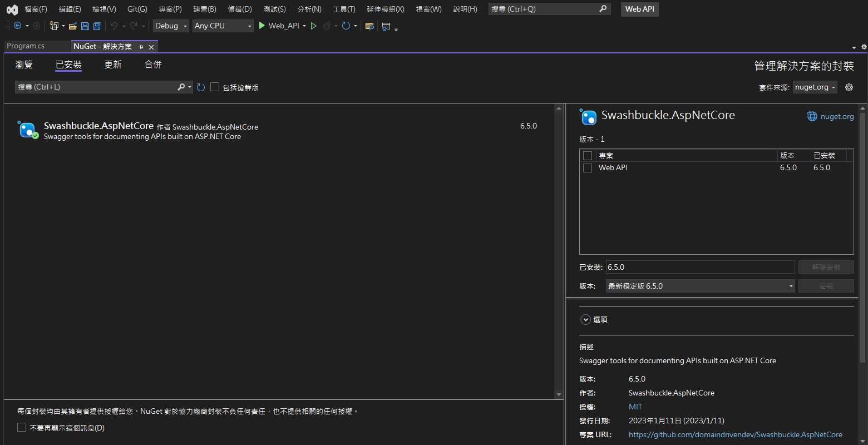This screenshot has height=445, width=868.
Task: Click the window layout toolbar icon
Action: click(386, 26)
